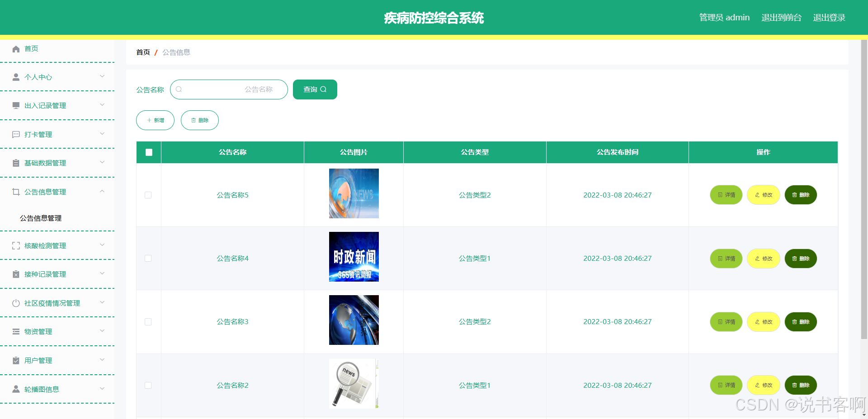
Task: Click the vertical page scrollbar
Action: pyautogui.click(x=864, y=189)
